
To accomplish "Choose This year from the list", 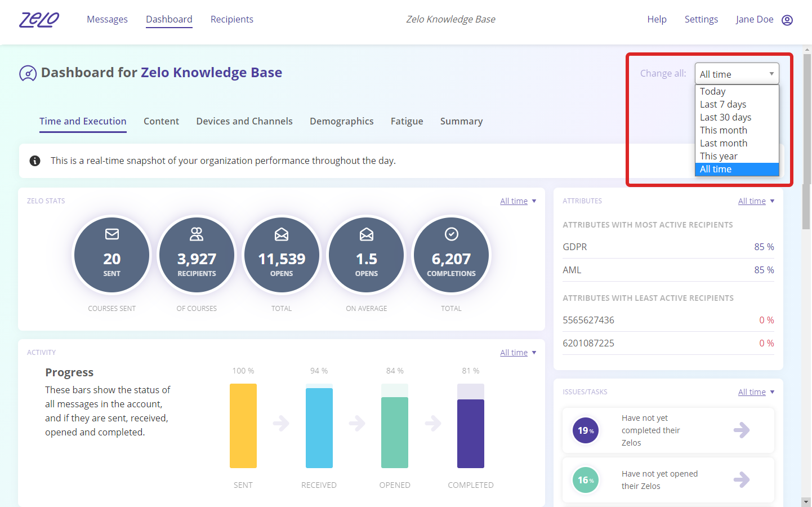I will 737,156.
